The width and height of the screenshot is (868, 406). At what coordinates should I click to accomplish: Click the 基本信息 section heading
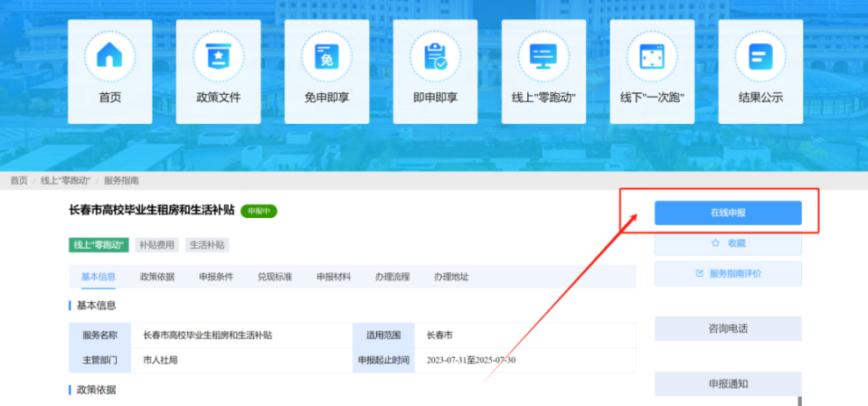[97, 306]
